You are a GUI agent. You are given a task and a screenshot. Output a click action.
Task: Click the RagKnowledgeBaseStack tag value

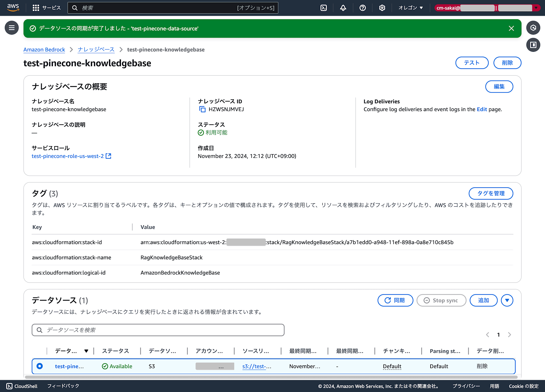(171, 257)
